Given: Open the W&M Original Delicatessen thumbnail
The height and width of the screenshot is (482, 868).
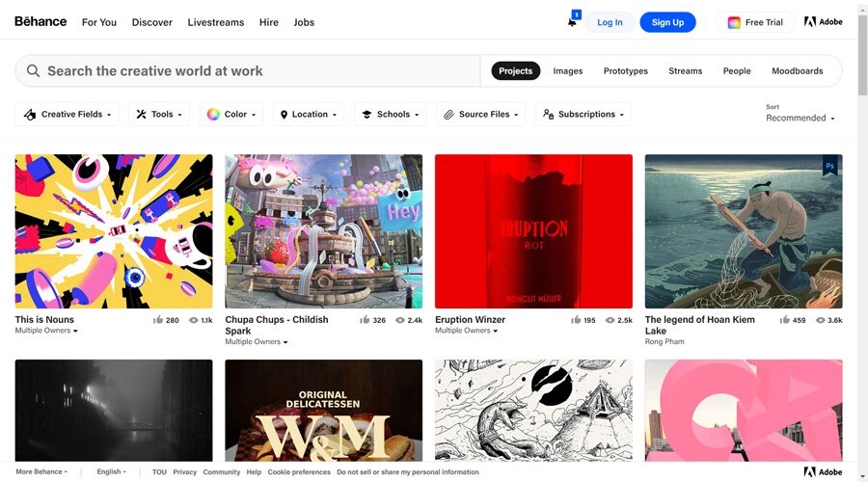Looking at the screenshot, I should (x=323, y=411).
